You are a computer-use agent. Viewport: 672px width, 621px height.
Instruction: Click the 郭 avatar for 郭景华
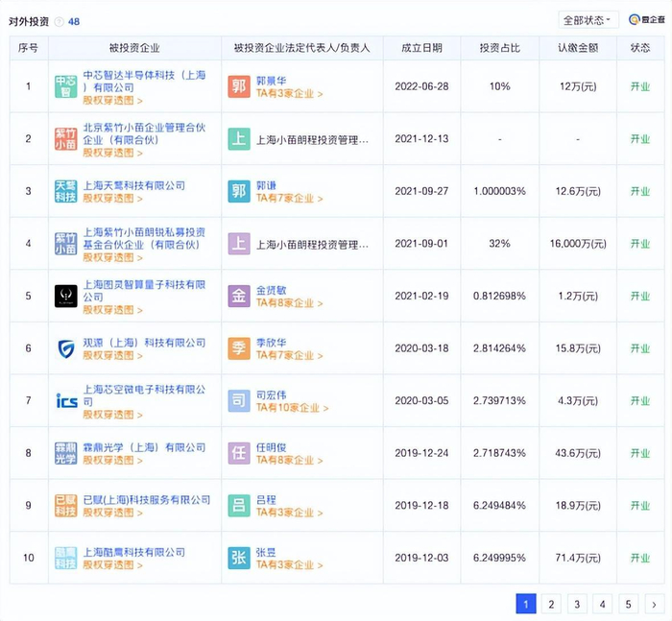pos(239,86)
